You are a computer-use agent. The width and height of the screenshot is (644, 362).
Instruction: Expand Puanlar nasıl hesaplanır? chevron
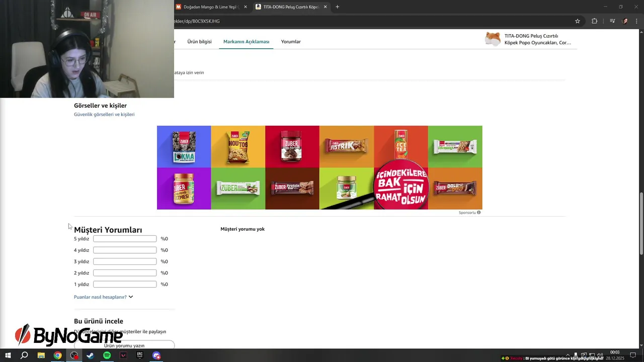coord(131,297)
